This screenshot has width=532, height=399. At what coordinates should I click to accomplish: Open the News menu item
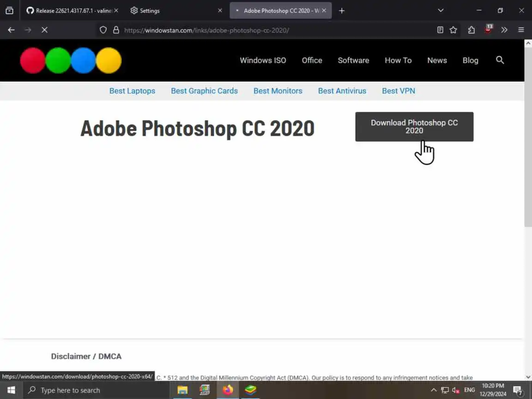(x=437, y=60)
